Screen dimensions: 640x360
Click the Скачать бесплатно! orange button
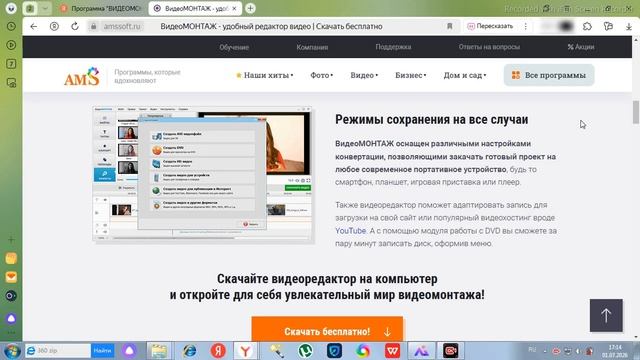pyautogui.click(x=327, y=329)
